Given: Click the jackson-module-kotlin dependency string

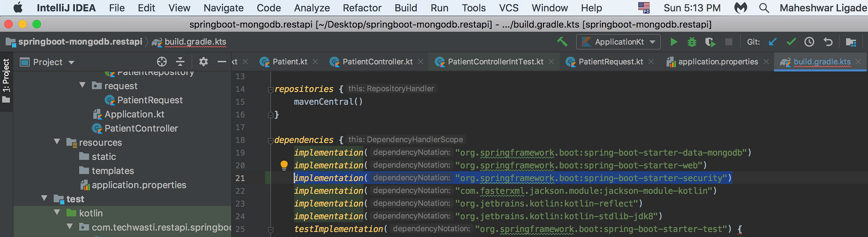Looking at the screenshot, I should click(584, 191).
